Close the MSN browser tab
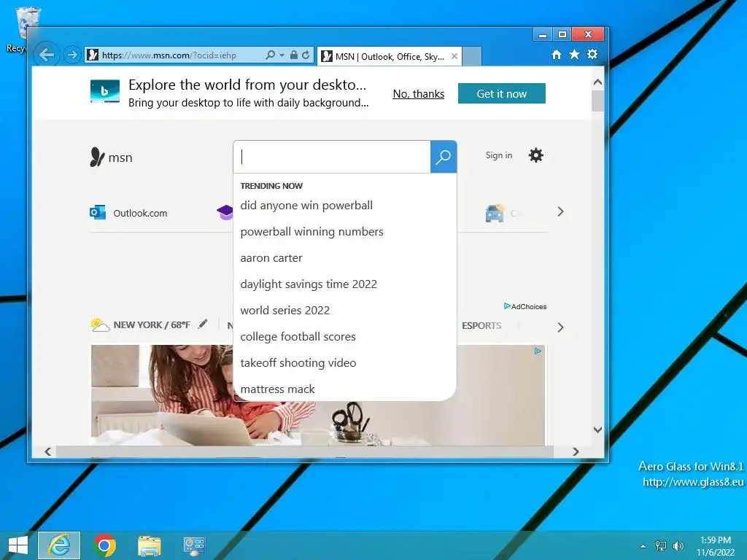 click(454, 56)
